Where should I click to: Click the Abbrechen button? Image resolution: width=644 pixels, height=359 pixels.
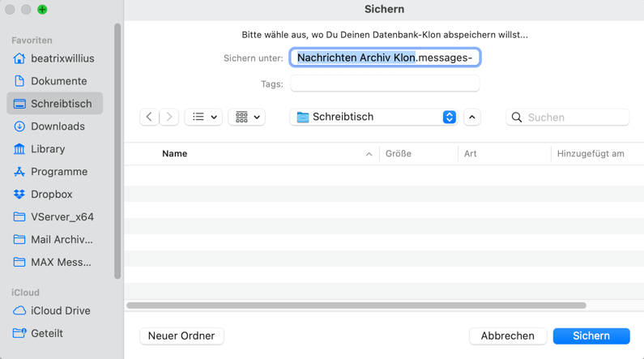click(x=508, y=336)
